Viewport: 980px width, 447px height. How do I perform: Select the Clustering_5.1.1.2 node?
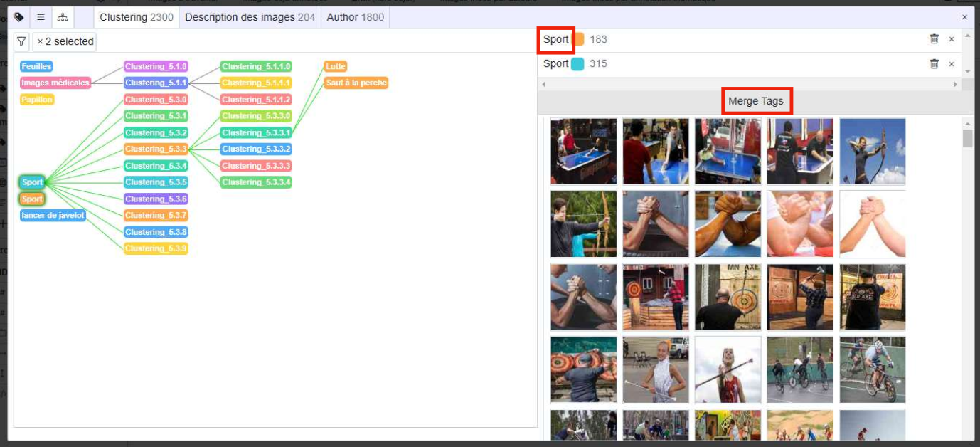pos(256,100)
